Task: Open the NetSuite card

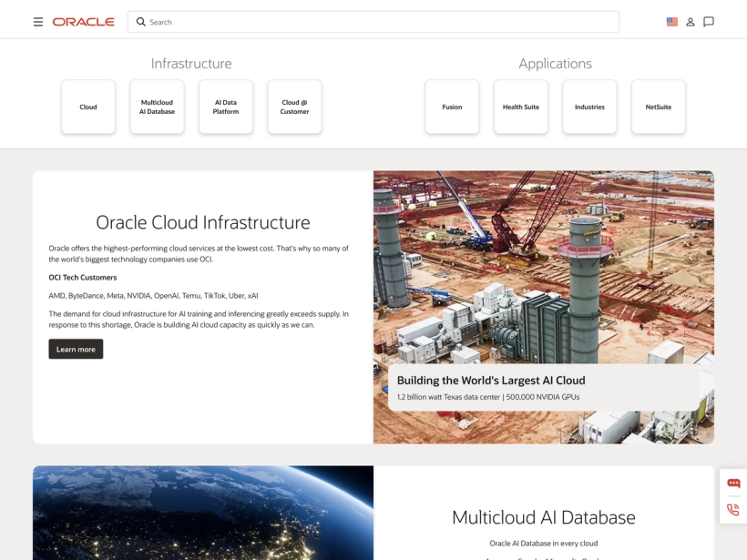Action: pos(659,107)
